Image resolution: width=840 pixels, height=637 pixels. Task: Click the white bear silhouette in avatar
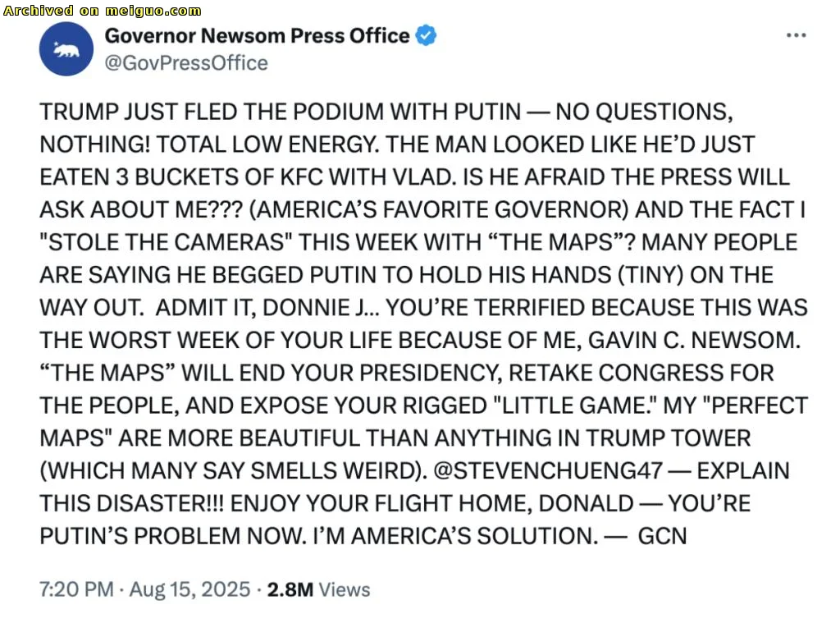(66, 50)
